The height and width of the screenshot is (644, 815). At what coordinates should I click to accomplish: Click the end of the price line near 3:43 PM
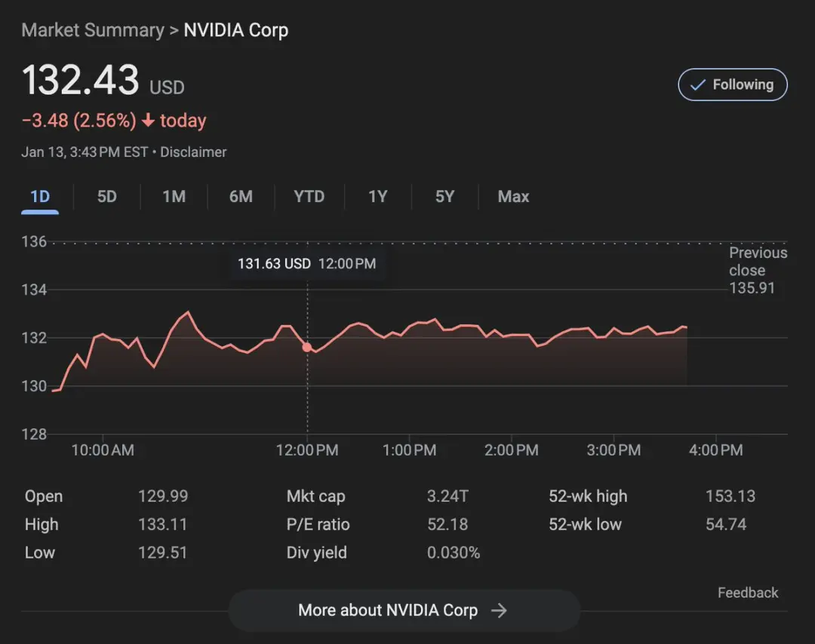pos(685,327)
